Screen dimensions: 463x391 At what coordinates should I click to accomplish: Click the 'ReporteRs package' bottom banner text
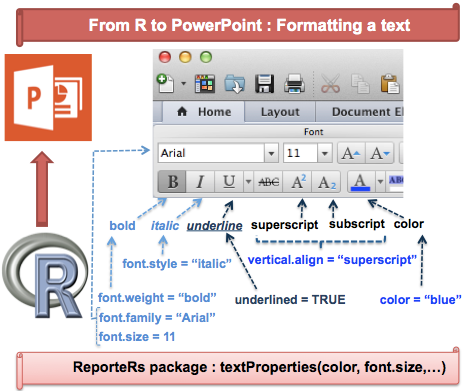[259, 367]
